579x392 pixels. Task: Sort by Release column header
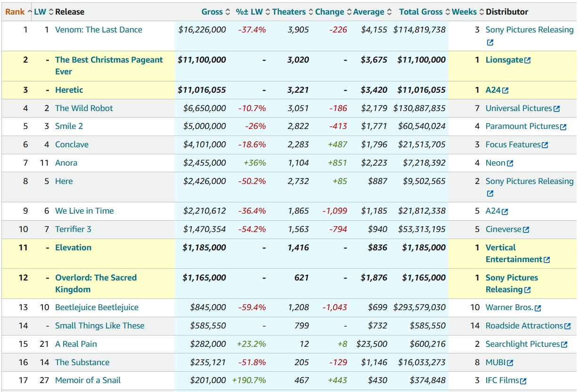pos(70,12)
